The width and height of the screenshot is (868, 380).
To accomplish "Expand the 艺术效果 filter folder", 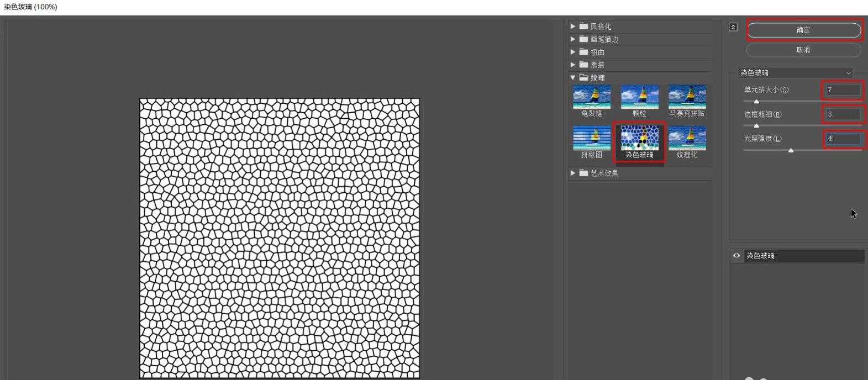I will 573,173.
